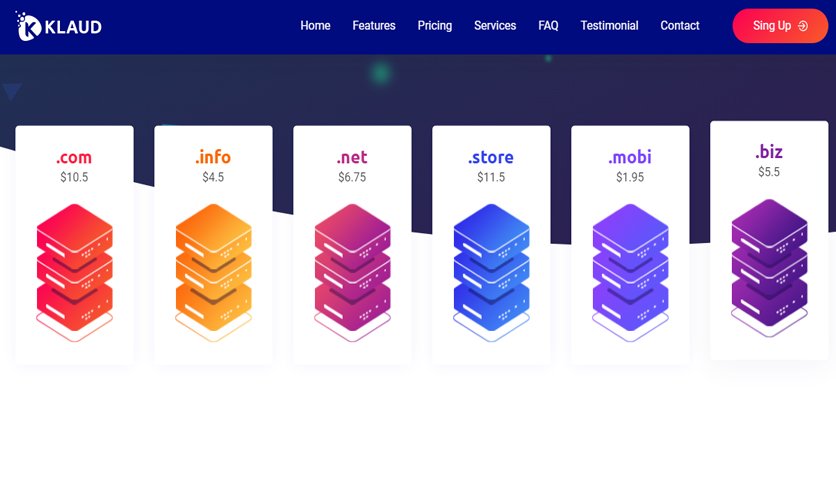Click the KLAUD brand name text
Image resolution: width=836 pixels, height=484 pixels.
(x=73, y=27)
